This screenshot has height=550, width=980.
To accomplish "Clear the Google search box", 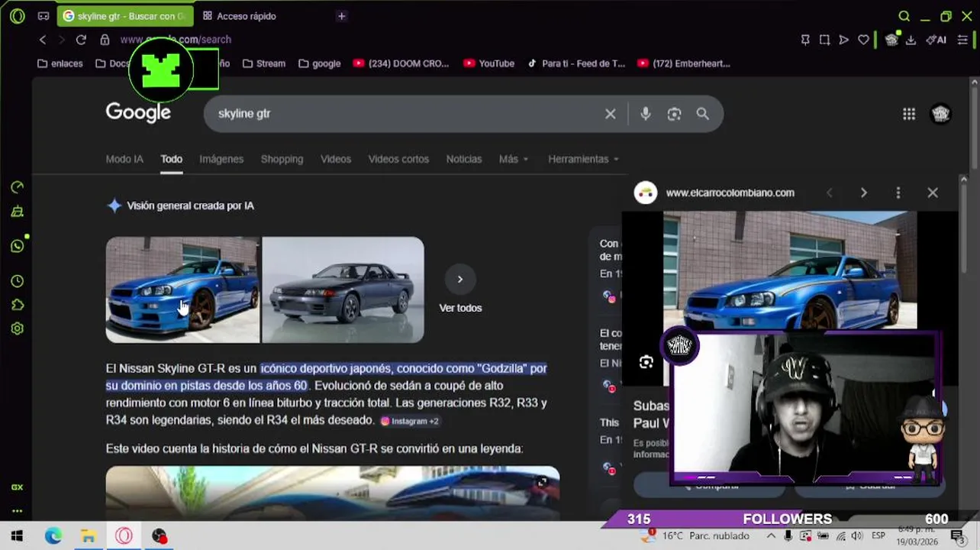I will pyautogui.click(x=610, y=114).
